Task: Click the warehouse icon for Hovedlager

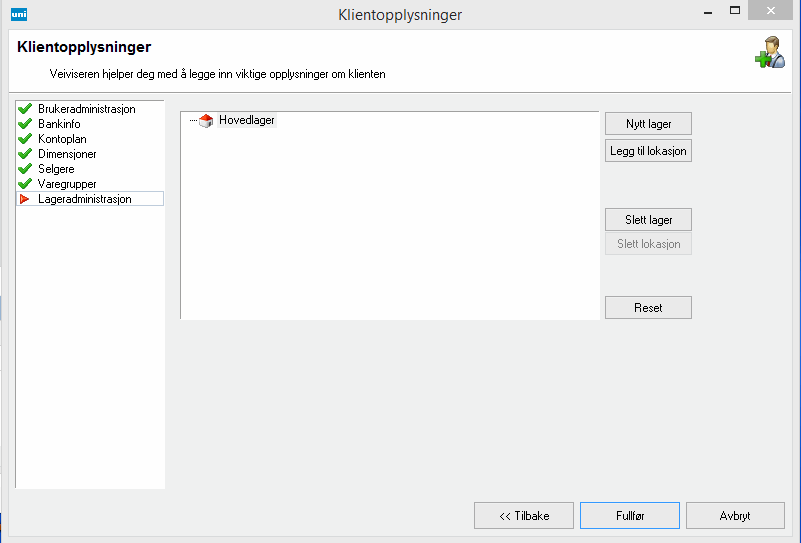Action: point(206,121)
